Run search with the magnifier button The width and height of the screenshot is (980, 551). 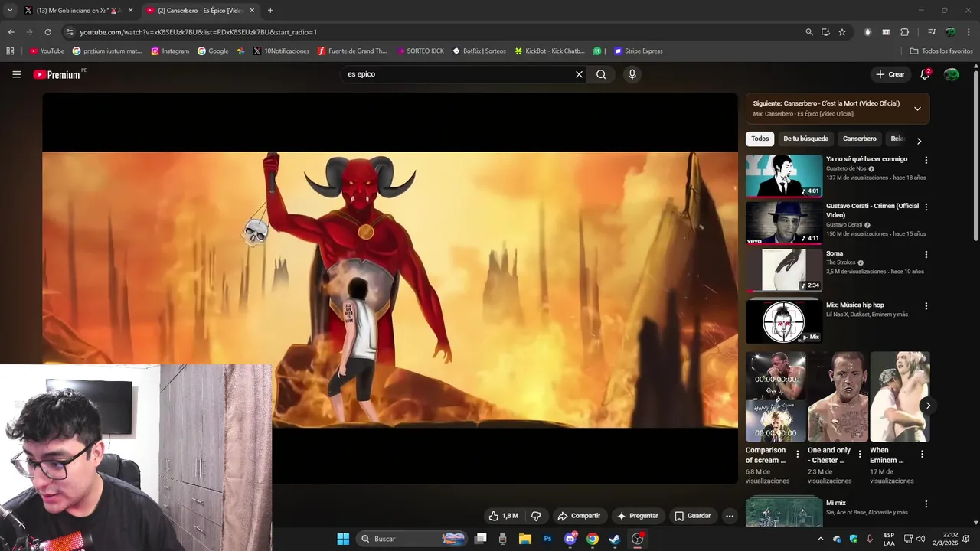click(601, 74)
